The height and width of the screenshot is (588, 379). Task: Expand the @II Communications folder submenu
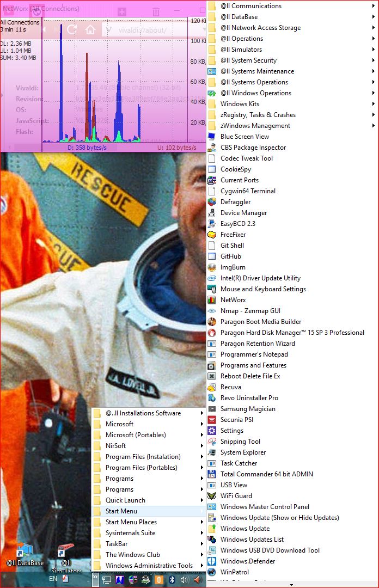click(250, 6)
